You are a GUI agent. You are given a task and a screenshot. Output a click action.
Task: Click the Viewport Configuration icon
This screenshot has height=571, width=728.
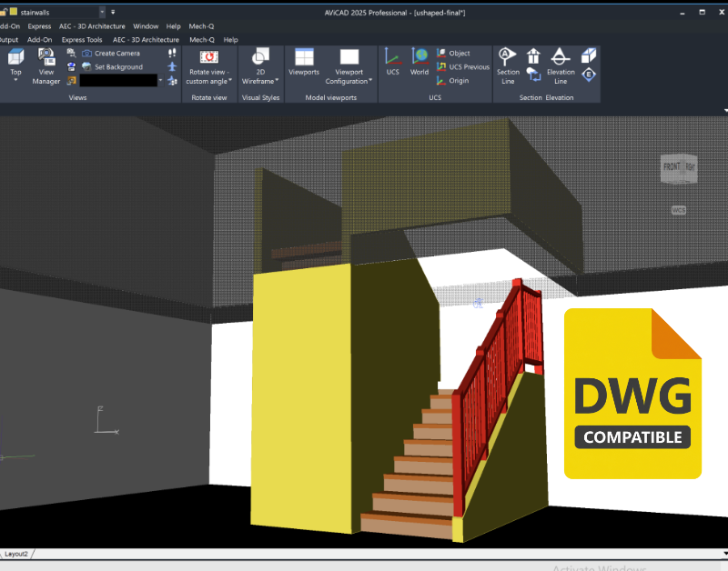pyautogui.click(x=349, y=56)
